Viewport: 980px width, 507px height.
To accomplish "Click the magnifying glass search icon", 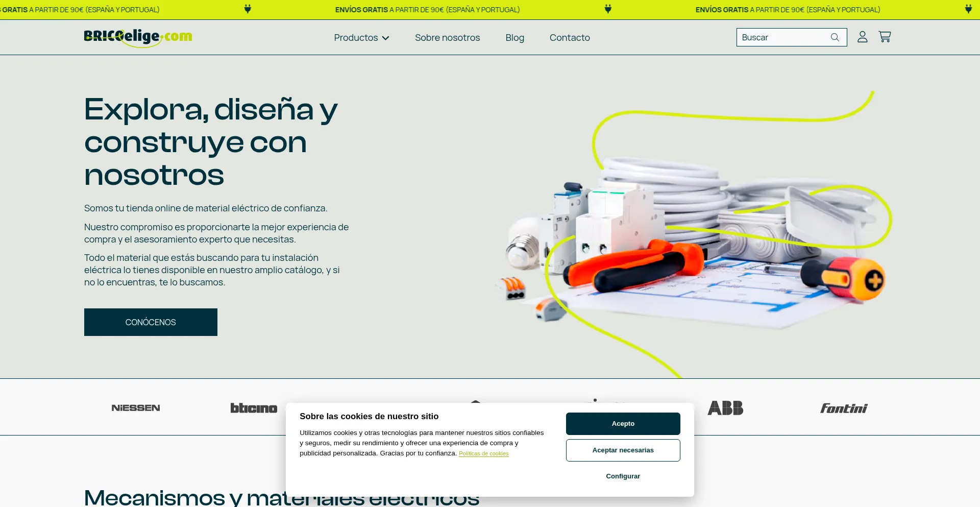I will (835, 37).
